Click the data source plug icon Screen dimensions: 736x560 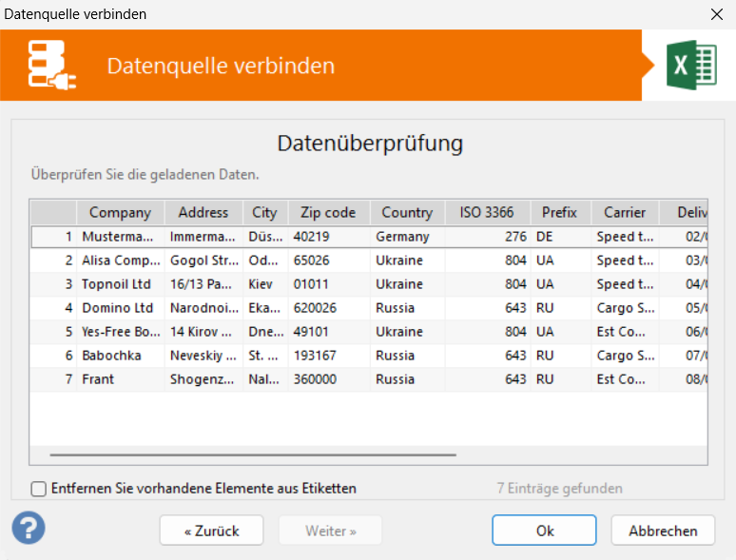51,66
